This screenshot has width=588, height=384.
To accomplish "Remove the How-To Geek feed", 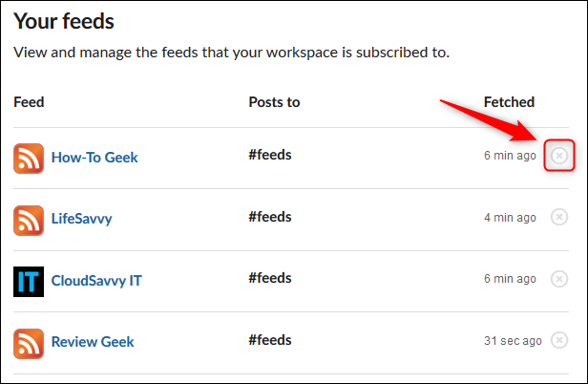I will 559,156.
